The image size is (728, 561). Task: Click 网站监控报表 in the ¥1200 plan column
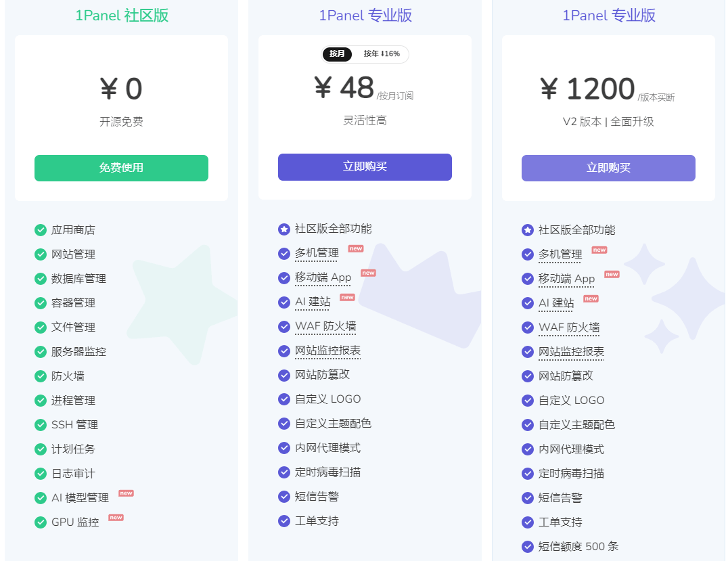[x=571, y=351]
